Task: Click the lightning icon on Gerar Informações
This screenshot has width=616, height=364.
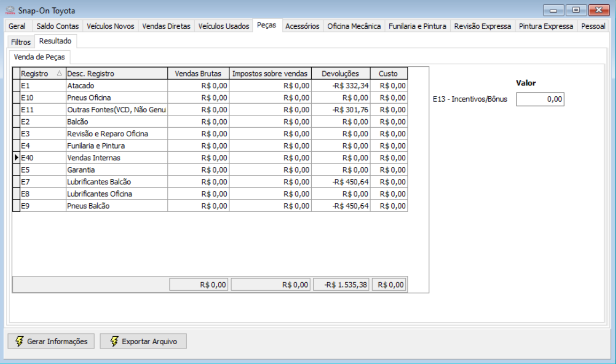Action: (19, 341)
